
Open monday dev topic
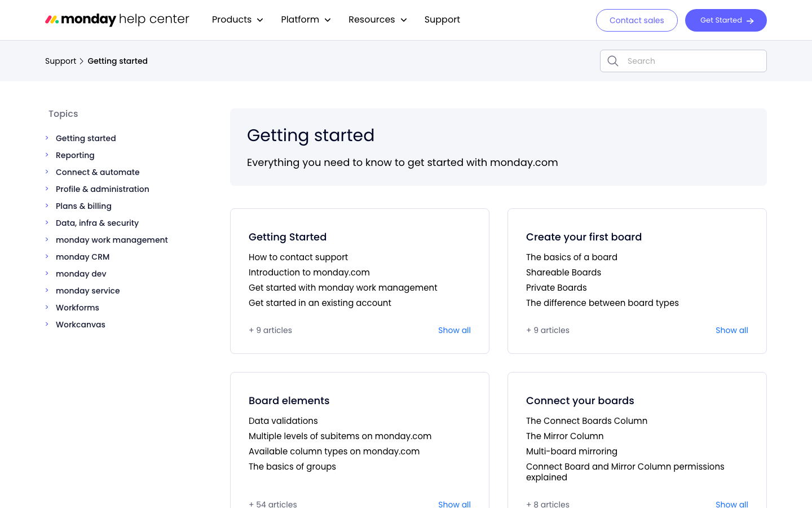click(81, 274)
